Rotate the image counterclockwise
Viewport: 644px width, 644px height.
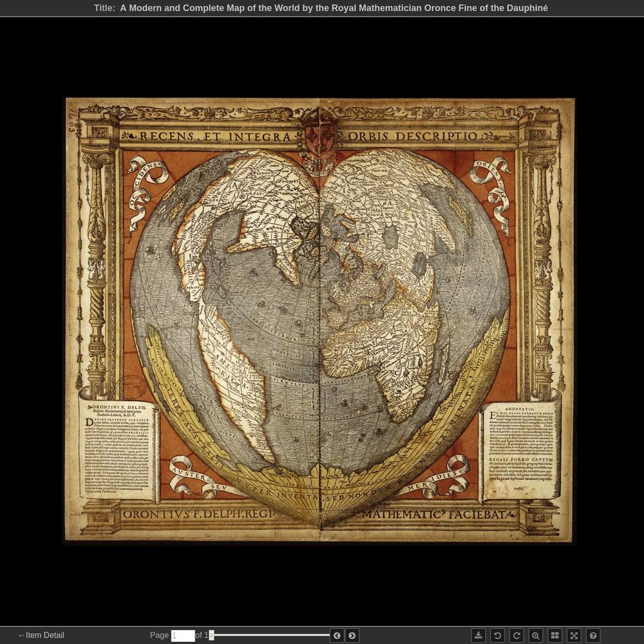[x=497, y=636]
